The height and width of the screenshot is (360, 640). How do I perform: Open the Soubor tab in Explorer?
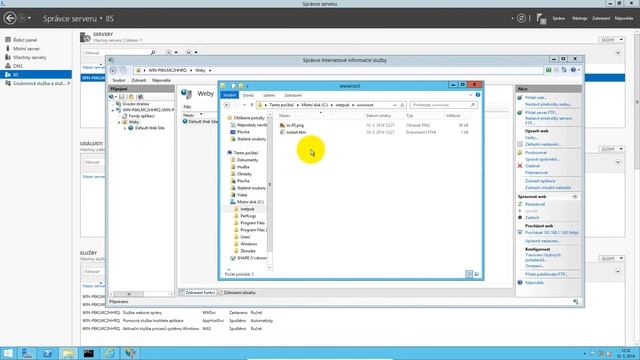229,95
